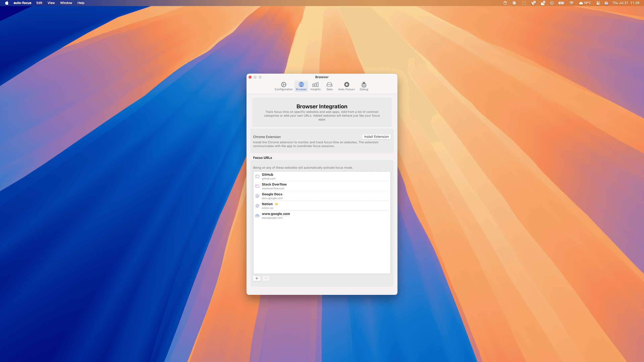This screenshot has width=644, height=362.
Task: Click the minus remove-URL button
Action: [x=266, y=279]
